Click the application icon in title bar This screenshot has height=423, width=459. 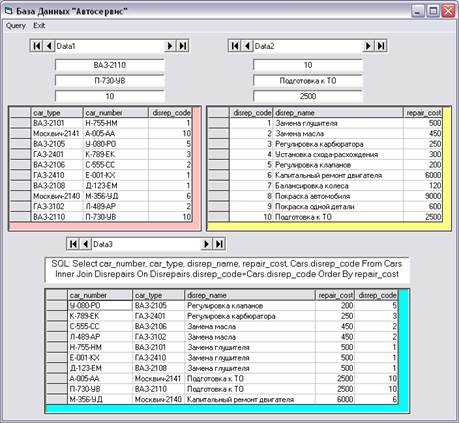[9, 11]
